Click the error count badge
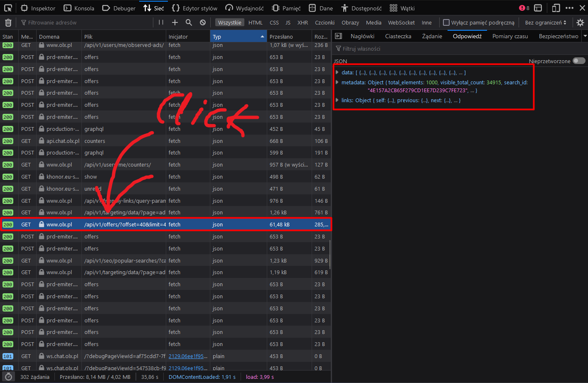Image resolution: width=588 pixels, height=383 pixels. (x=524, y=8)
